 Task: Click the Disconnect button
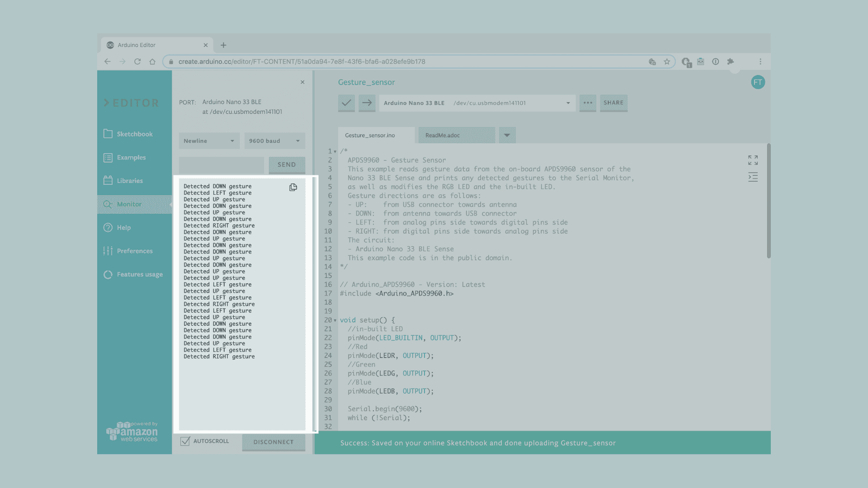[x=274, y=442]
